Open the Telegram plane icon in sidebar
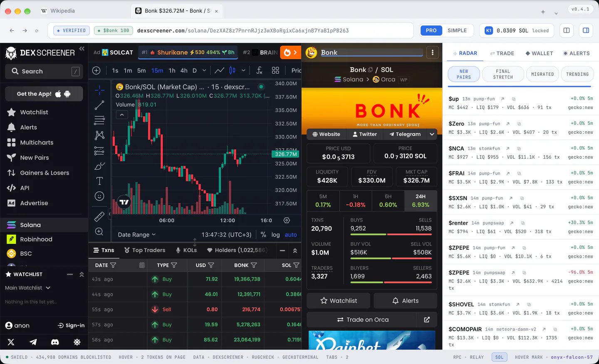Image resolution: width=599 pixels, height=364 pixels. point(33,342)
